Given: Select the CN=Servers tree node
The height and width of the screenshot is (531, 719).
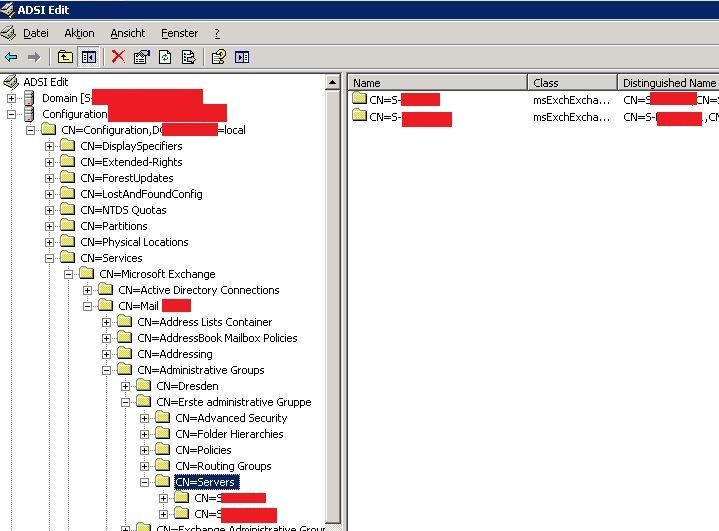Looking at the screenshot, I should point(205,482).
